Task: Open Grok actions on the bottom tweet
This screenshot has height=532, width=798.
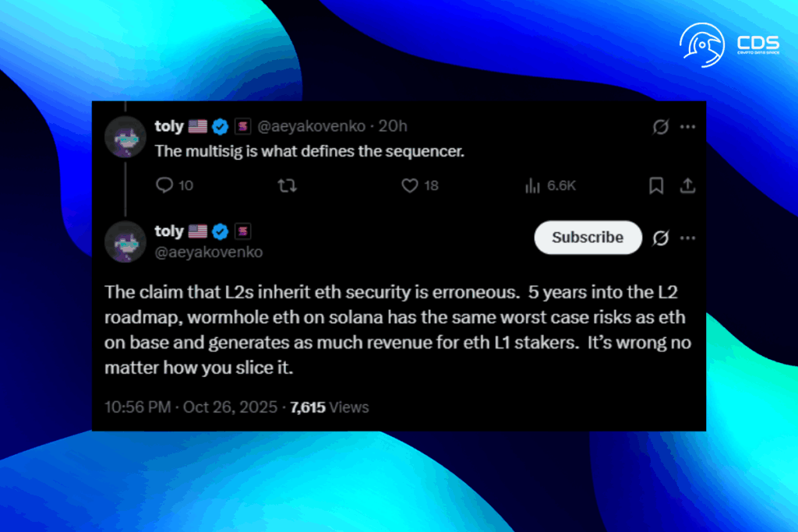Action: click(x=659, y=238)
